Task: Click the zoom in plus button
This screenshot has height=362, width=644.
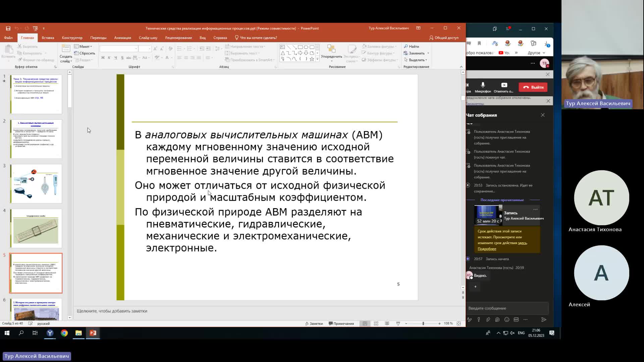Action: coord(439,323)
